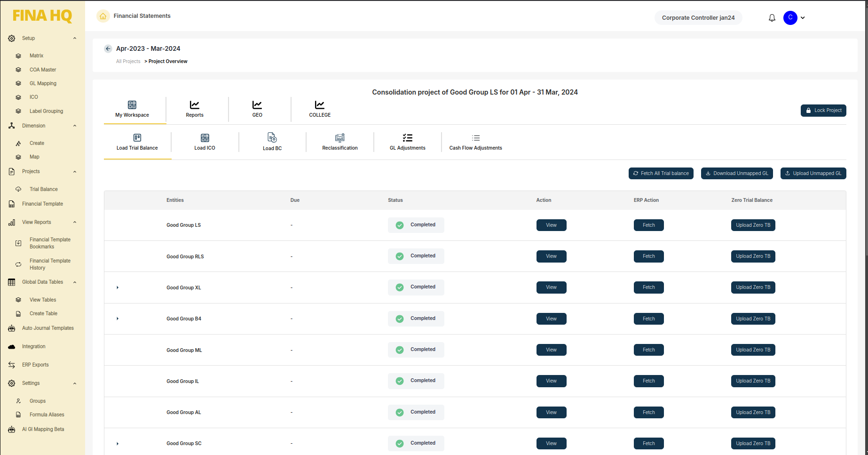Click the Lock Project button
868x455 pixels.
[x=823, y=111]
